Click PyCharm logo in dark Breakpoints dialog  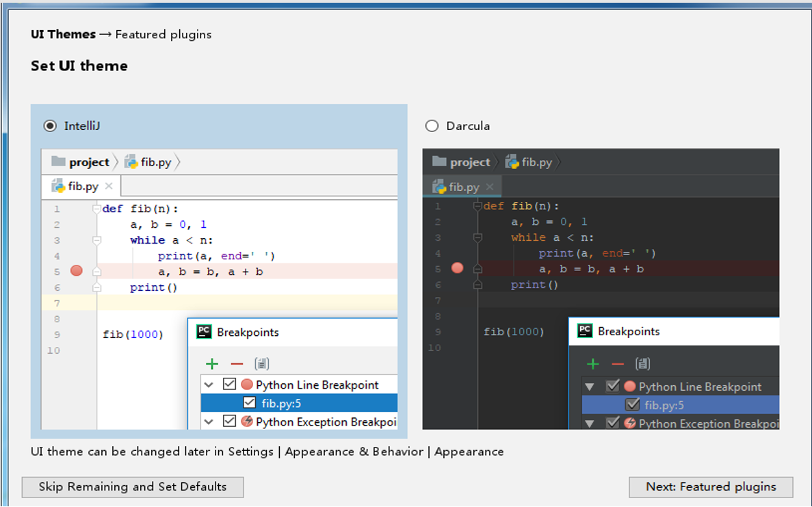click(585, 331)
